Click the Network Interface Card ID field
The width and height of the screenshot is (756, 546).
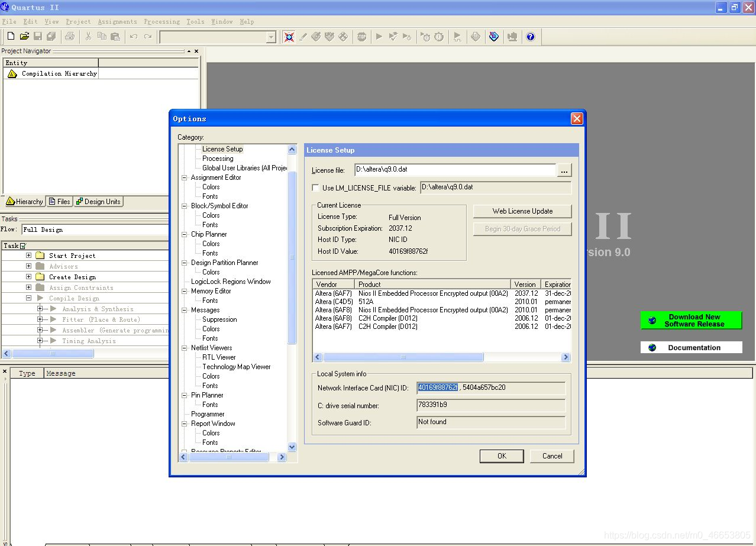491,388
